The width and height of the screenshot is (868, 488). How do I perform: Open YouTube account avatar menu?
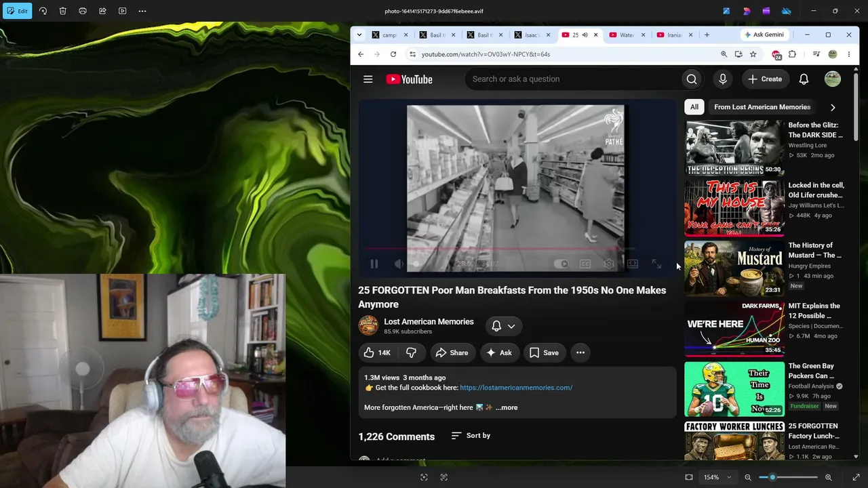pos(833,79)
